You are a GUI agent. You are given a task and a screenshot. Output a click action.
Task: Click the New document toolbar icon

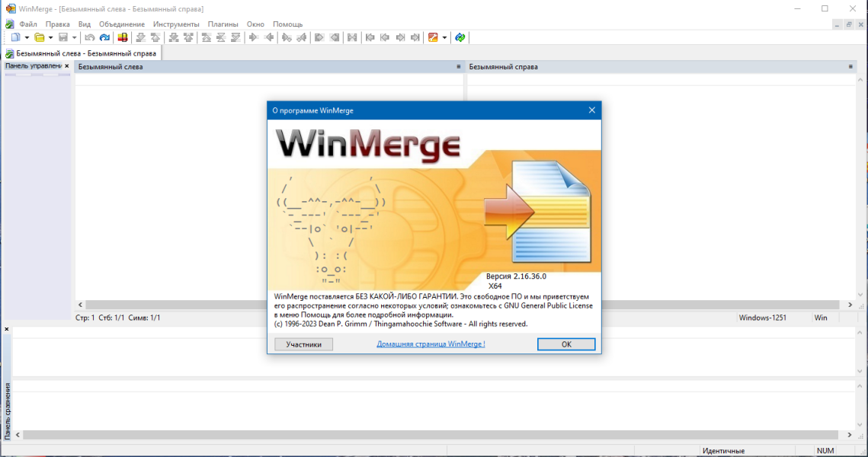pyautogui.click(x=15, y=37)
